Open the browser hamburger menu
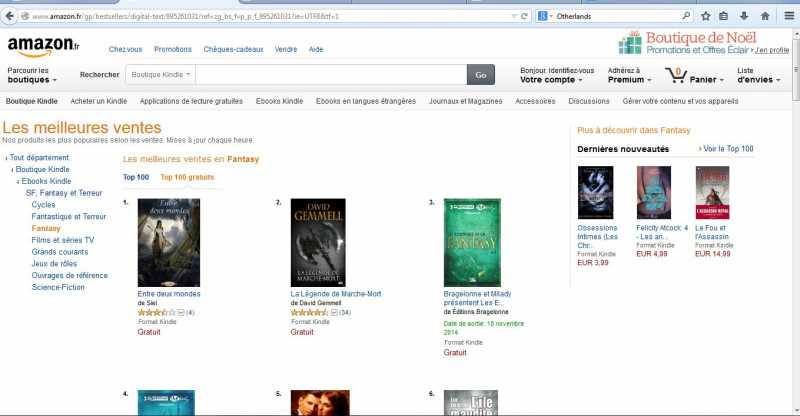Screen dimensions: 800x416 [789, 16]
